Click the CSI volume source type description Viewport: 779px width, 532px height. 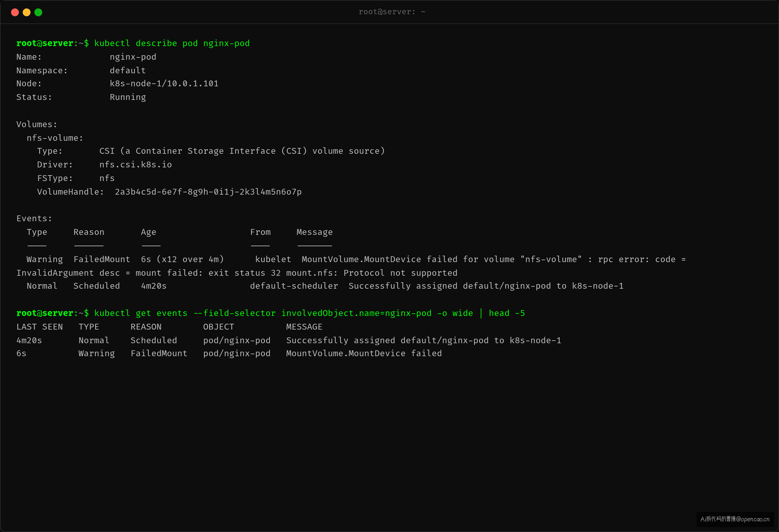(242, 151)
